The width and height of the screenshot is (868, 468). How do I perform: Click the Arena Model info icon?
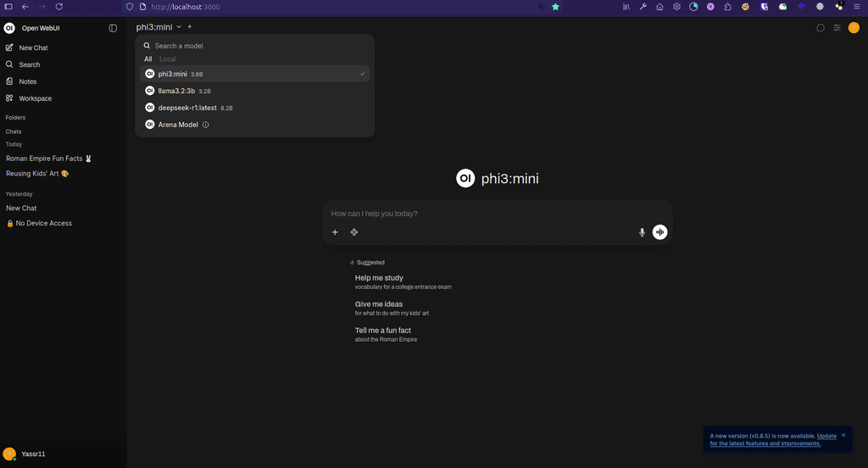(x=206, y=125)
